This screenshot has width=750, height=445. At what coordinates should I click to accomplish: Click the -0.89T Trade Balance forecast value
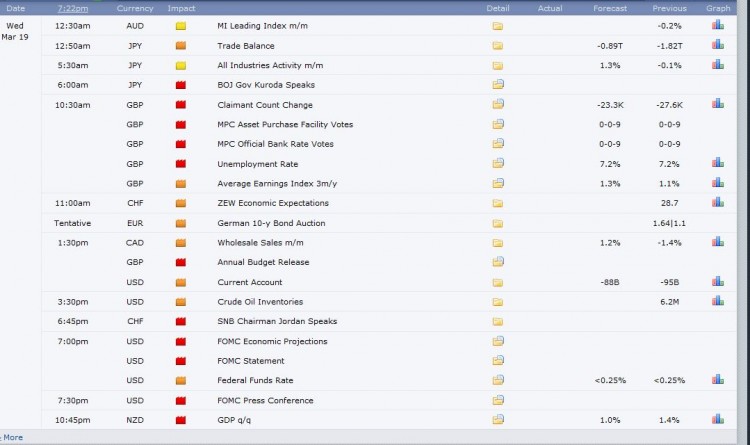tap(610, 46)
